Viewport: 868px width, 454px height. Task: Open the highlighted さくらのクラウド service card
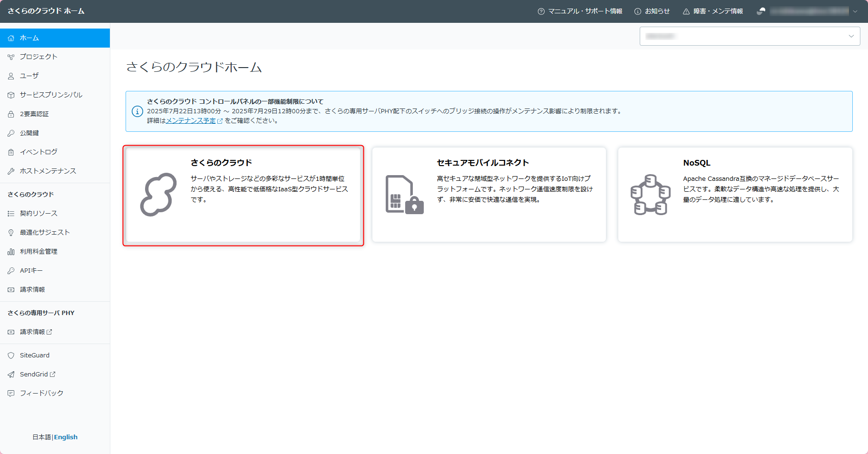coord(243,195)
